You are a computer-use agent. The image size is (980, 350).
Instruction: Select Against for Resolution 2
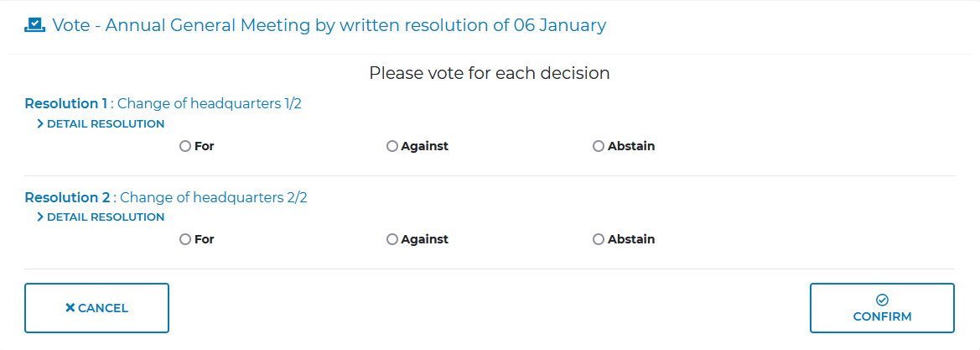[x=392, y=239]
